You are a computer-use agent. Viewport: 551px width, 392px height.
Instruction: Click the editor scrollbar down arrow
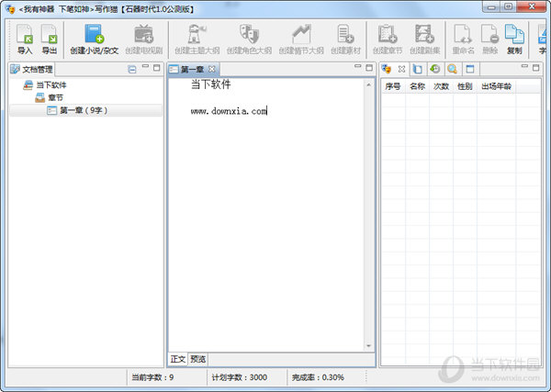(368, 345)
